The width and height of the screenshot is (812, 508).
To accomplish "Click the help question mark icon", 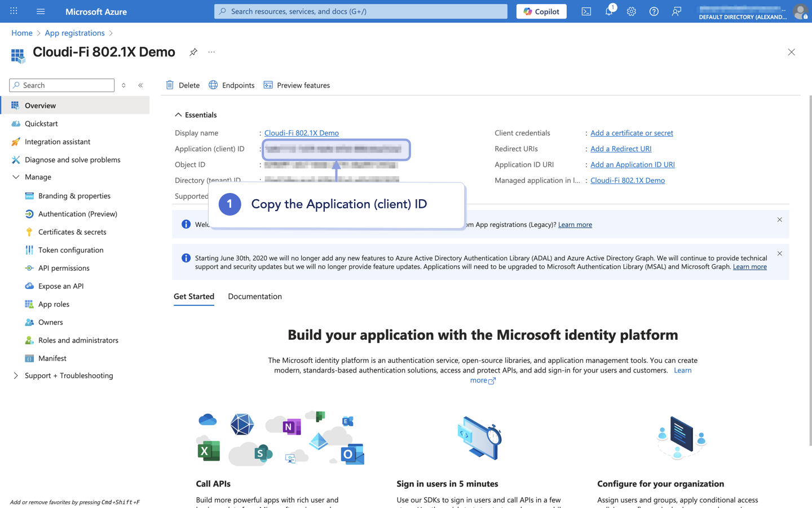I will [654, 11].
